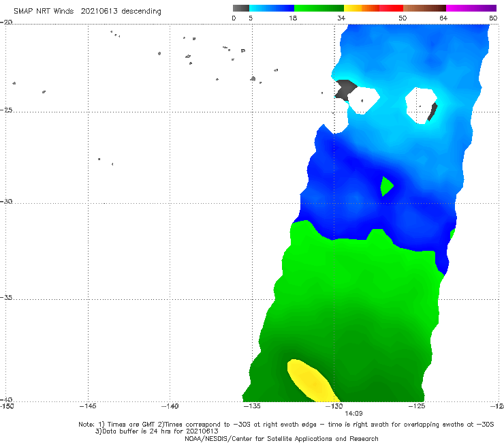Viewport: 504px width, 443px height.
Task: Click the credit line 'NOAA/NESDIS/Center for Satellite Applications and Research'
Action: coord(281,438)
